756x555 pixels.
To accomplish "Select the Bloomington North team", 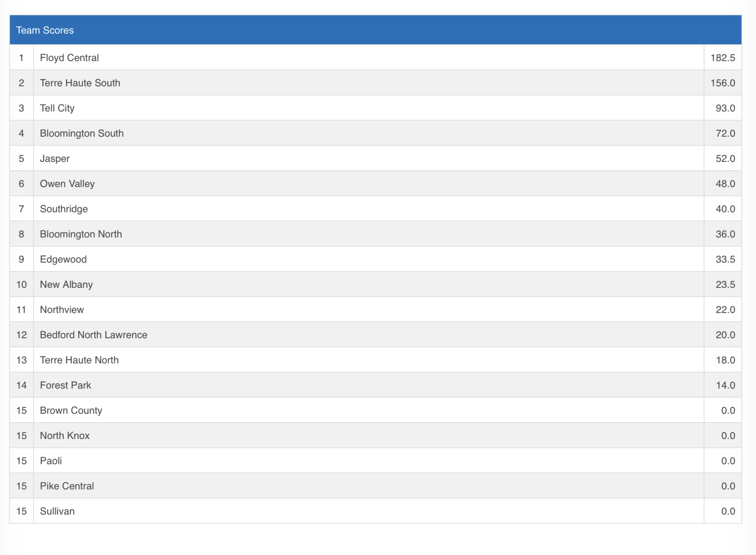I will click(81, 234).
